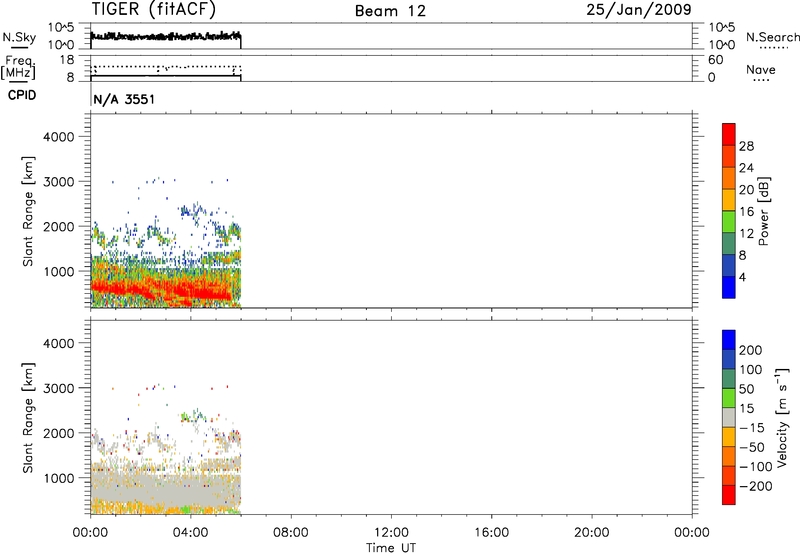Click the "04:00" time tick label
This screenshot has width=800, height=554.
click(191, 533)
